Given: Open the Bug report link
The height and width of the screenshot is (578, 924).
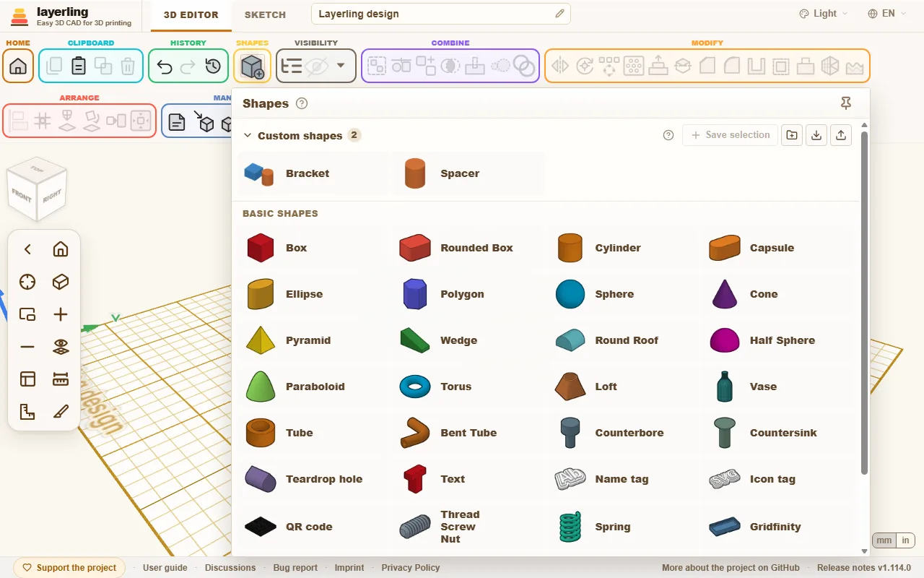Looking at the screenshot, I should click(x=295, y=568).
